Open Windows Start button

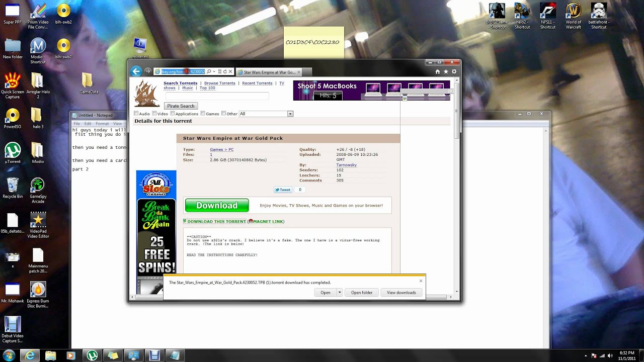9,355
